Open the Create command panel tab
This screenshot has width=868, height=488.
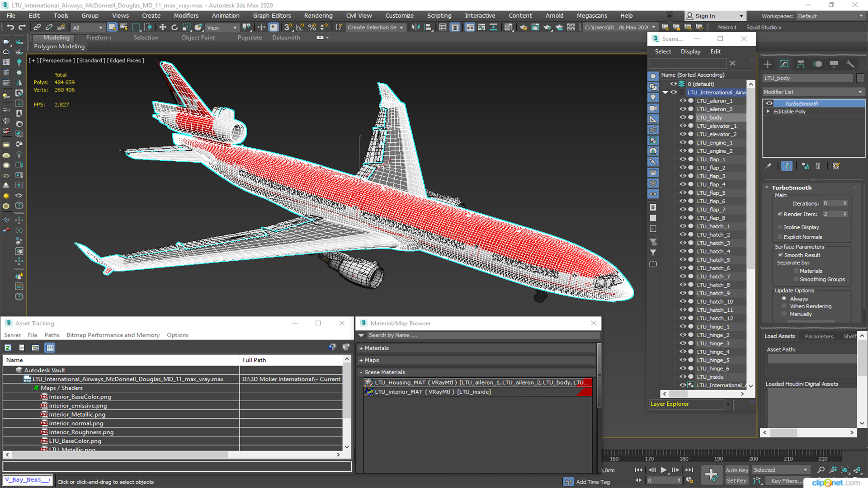click(x=768, y=64)
